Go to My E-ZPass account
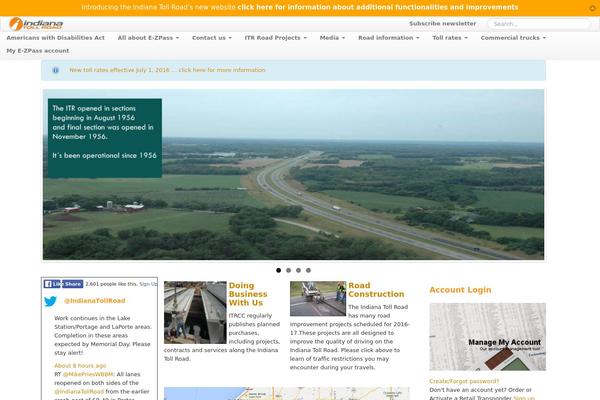Image resolution: width=600 pixels, height=400 pixels. [38, 51]
